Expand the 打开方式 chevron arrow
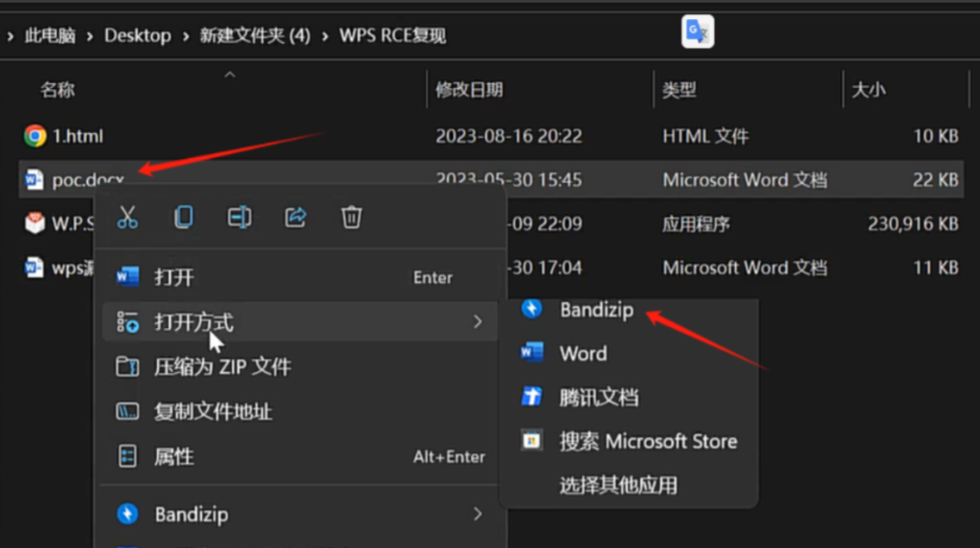 coord(478,321)
